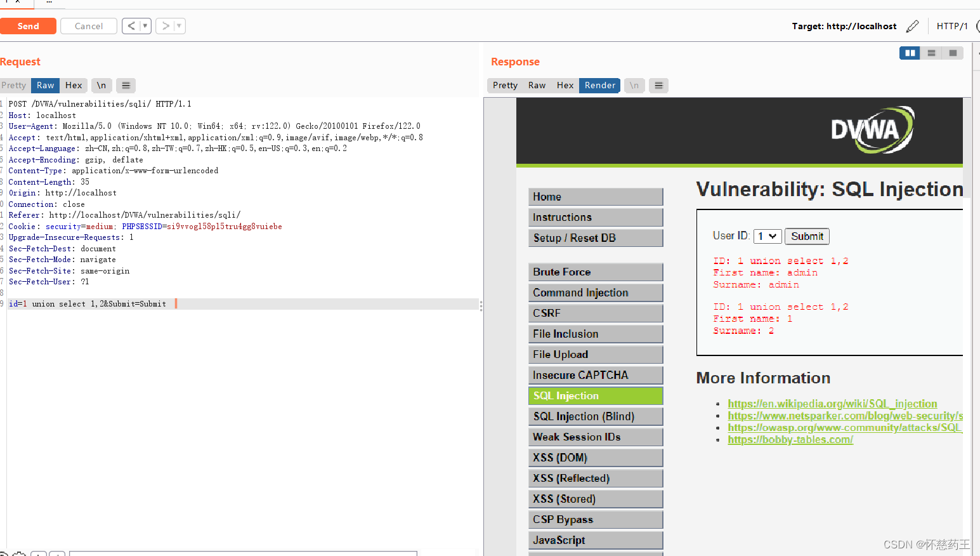
Task: Open SQL Injection (Blind) in DVWA menu
Action: point(596,416)
